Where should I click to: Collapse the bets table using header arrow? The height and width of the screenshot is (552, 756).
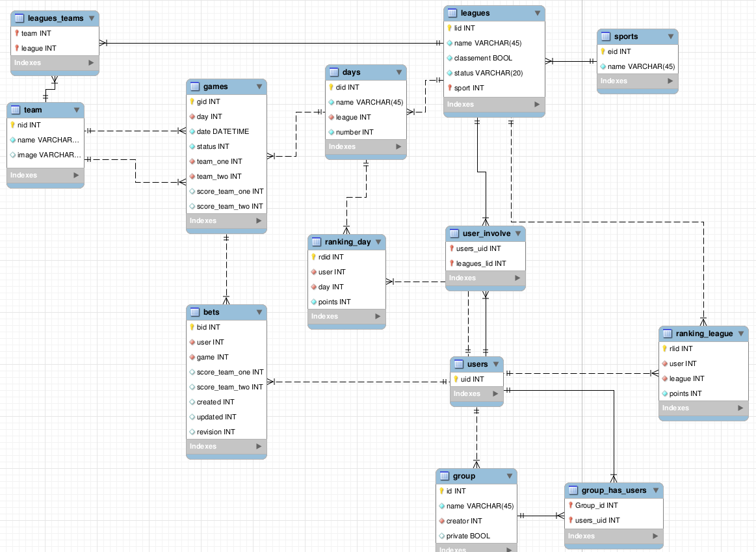tap(259, 313)
